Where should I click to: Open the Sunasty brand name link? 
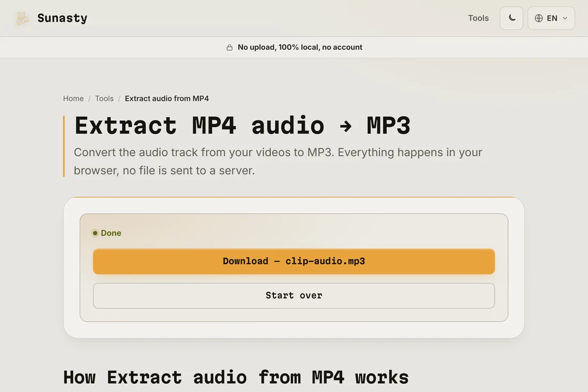pos(62,18)
